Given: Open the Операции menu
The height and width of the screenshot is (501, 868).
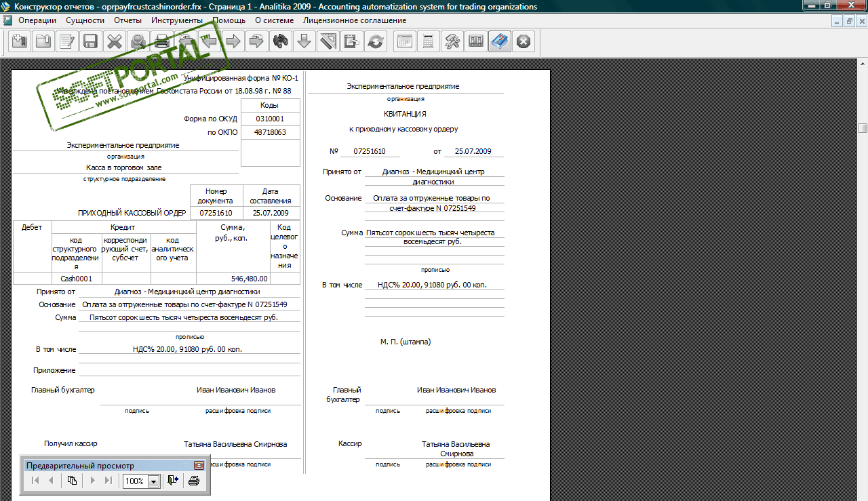Looking at the screenshot, I should (x=37, y=20).
